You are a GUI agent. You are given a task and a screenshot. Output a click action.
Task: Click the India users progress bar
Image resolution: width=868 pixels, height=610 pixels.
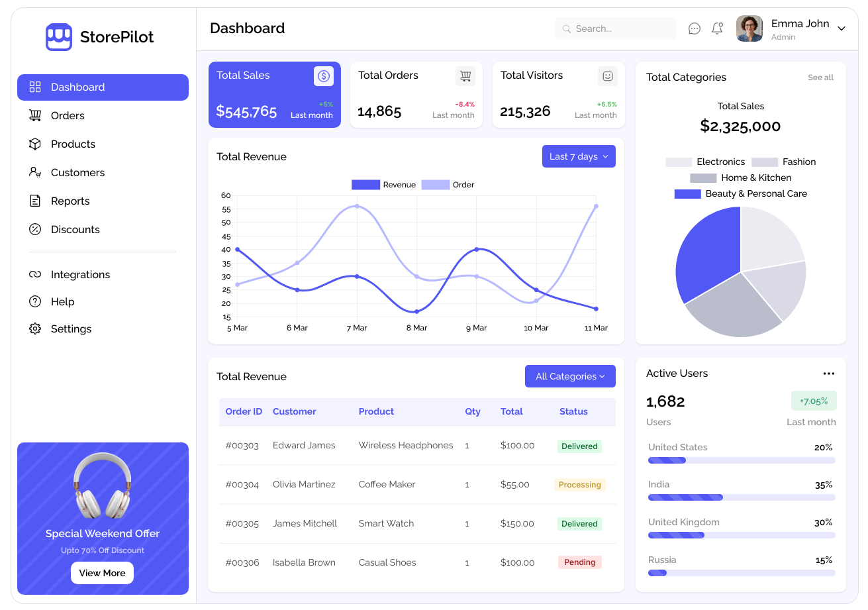(742, 497)
